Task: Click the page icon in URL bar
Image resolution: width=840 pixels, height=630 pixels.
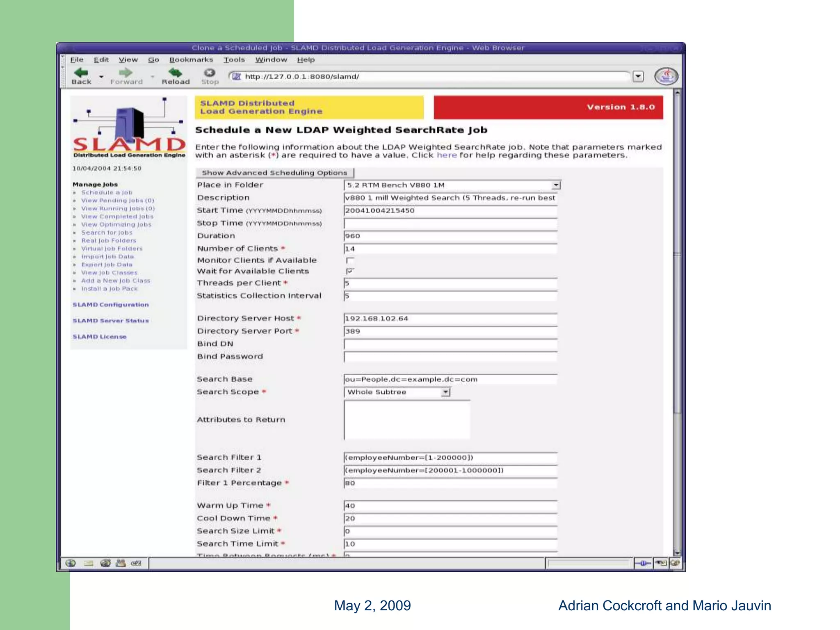Action: click(x=236, y=76)
